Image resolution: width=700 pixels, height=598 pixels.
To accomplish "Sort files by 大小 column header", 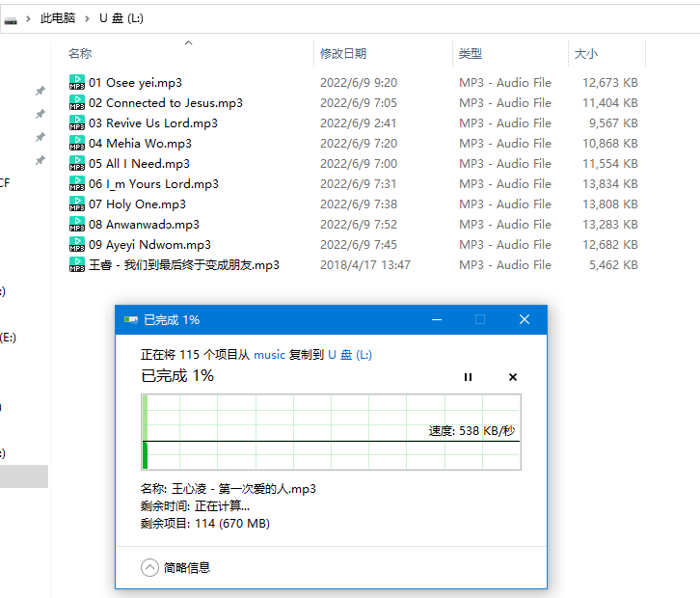I will click(585, 54).
